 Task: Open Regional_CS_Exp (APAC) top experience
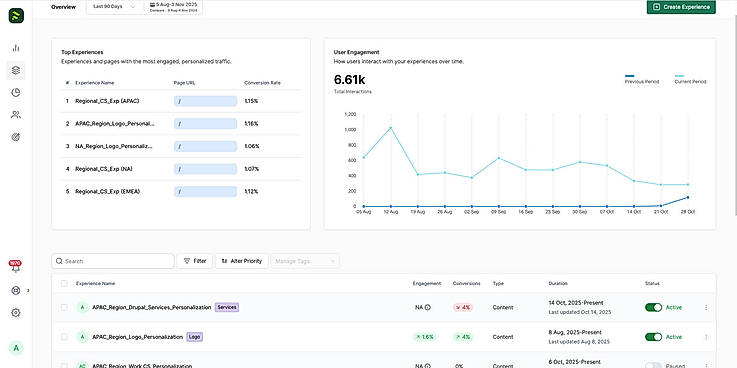[x=107, y=101]
